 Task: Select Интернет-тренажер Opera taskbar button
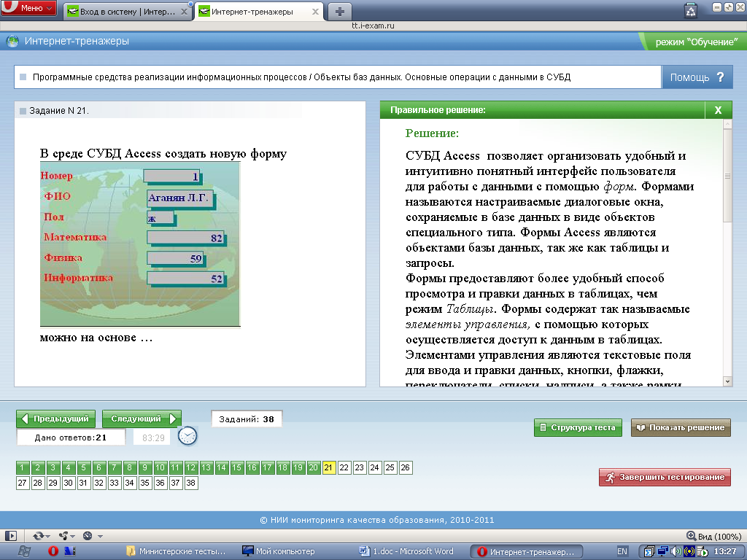point(527,552)
